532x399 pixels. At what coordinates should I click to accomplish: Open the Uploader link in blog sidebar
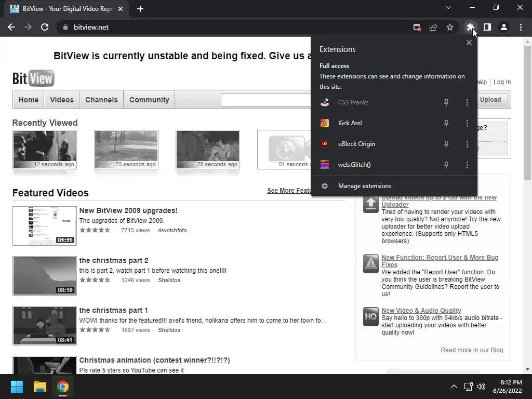439,201
